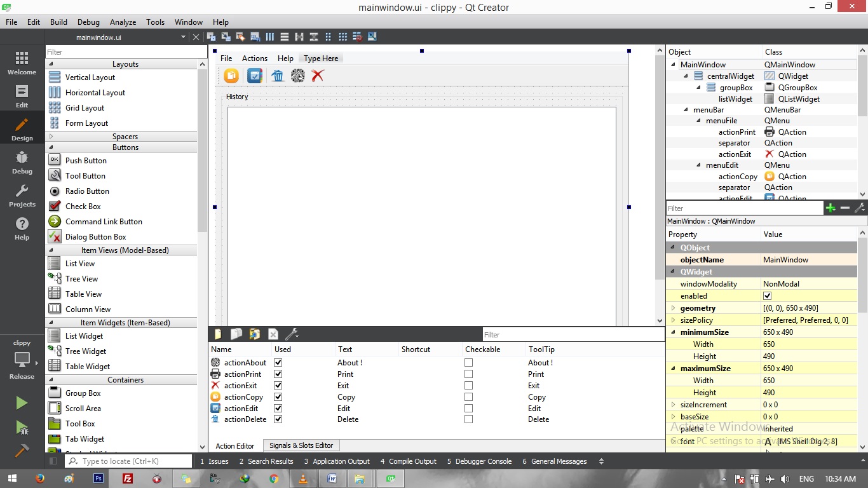Click the Adjust Size toolbar icon

point(371,36)
